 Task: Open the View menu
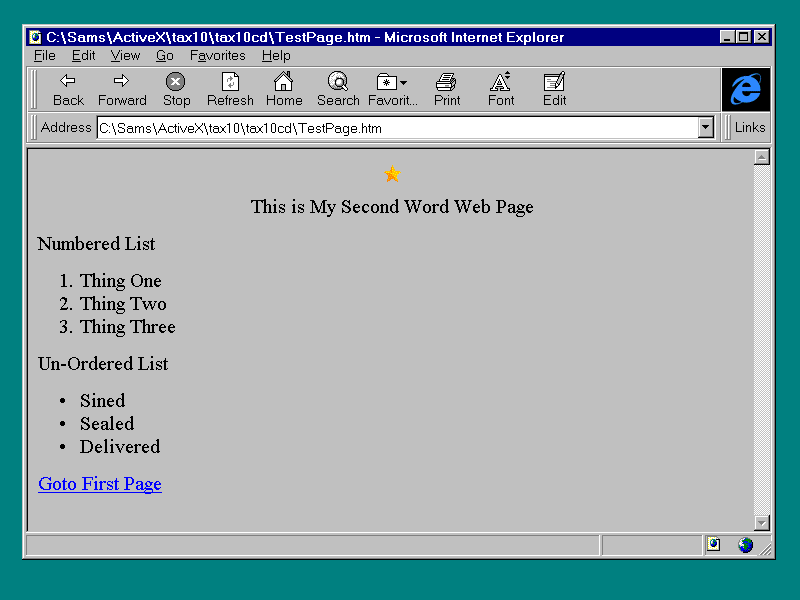click(125, 56)
